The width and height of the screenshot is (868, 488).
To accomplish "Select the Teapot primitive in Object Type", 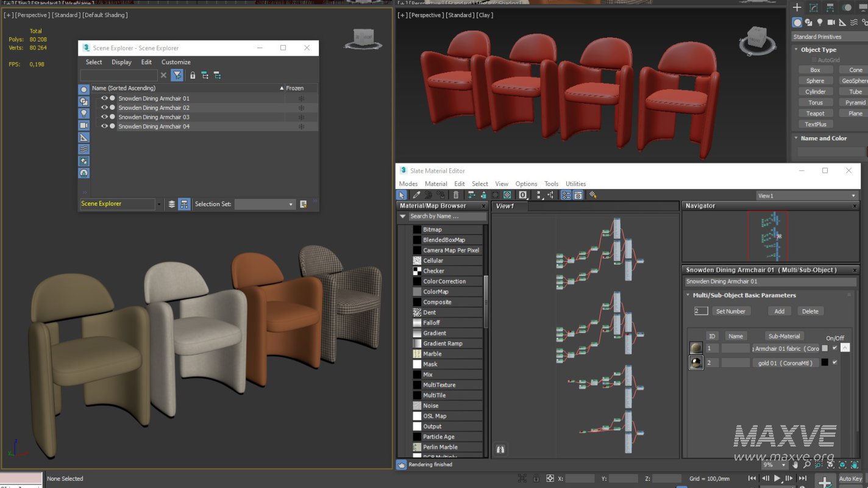I will (x=815, y=113).
